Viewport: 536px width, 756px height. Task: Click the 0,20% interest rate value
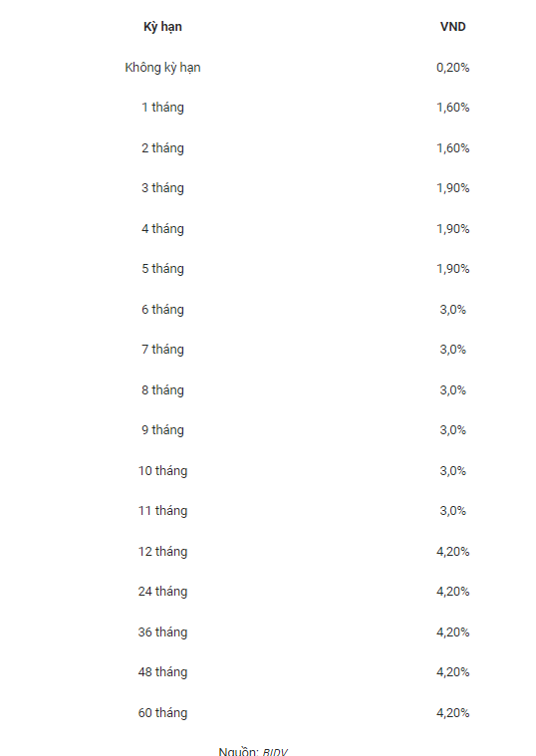click(452, 68)
